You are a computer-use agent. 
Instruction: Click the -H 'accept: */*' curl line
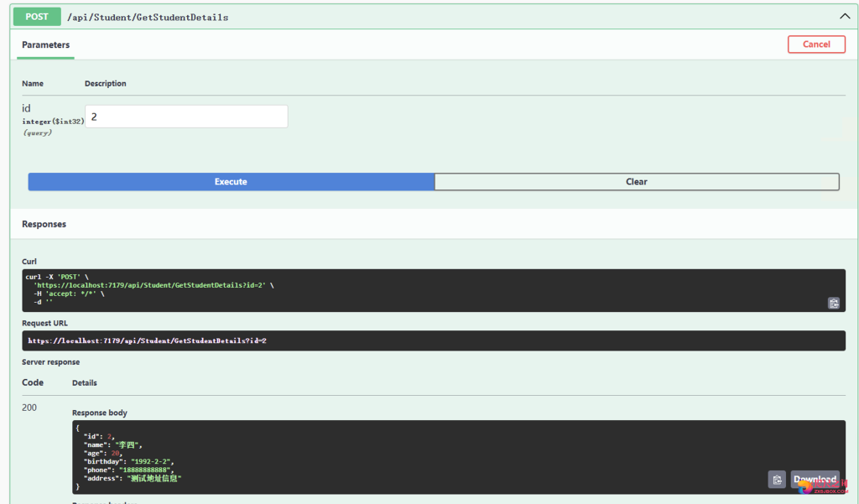click(x=69, y=294)
